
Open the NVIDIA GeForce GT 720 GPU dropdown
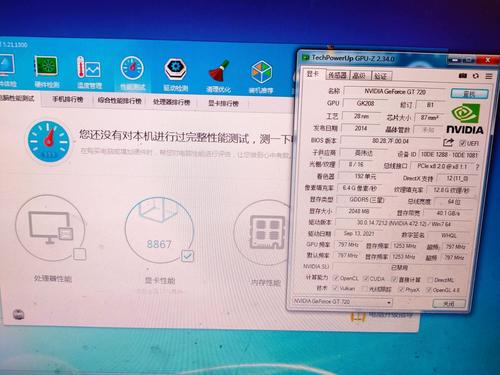(x=342, y=302)
